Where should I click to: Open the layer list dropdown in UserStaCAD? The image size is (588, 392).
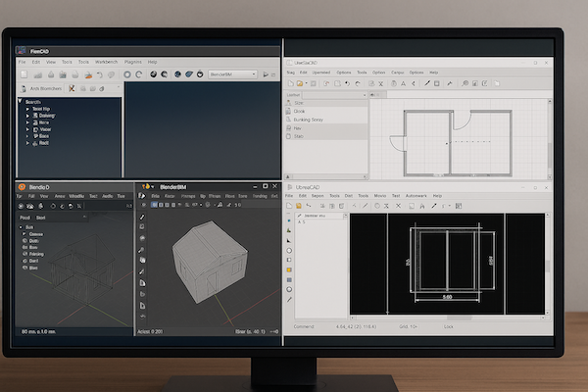335,95
